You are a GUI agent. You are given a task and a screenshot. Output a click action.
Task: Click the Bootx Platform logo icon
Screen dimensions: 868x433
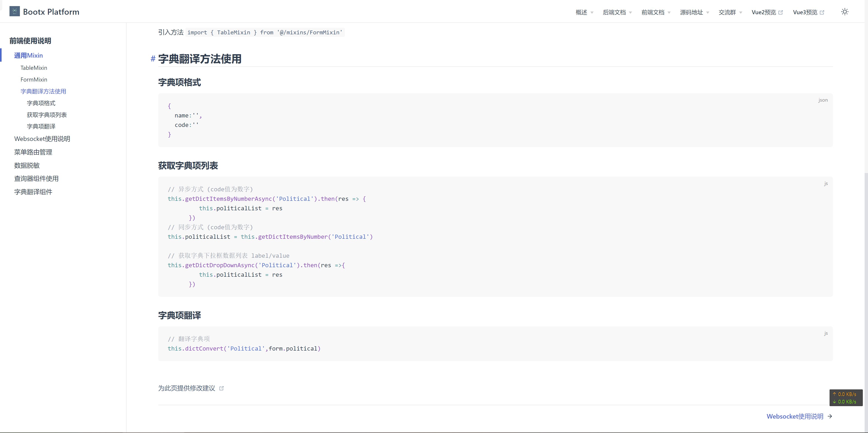pyautogui.click(x=14, y=12)
